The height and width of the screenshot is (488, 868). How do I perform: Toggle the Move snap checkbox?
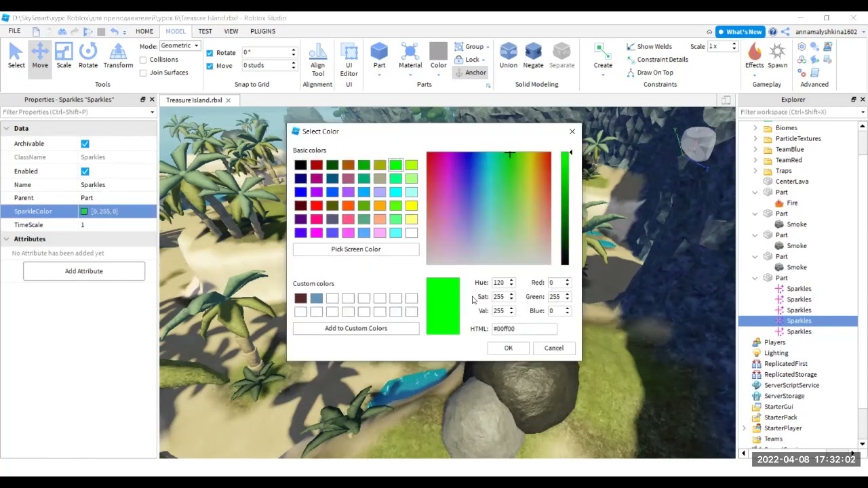(210, 66)
